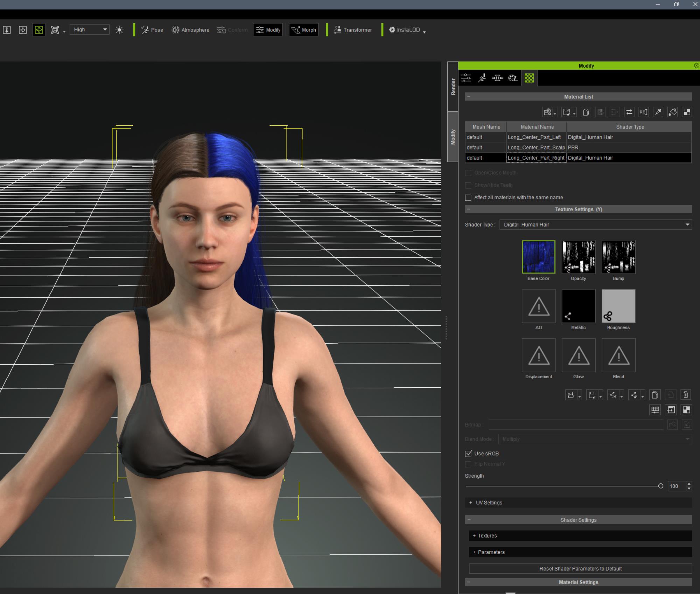This screenshot has height=594, width=700.
Task: Click the Load material icon in Material List
Action: 547,112
